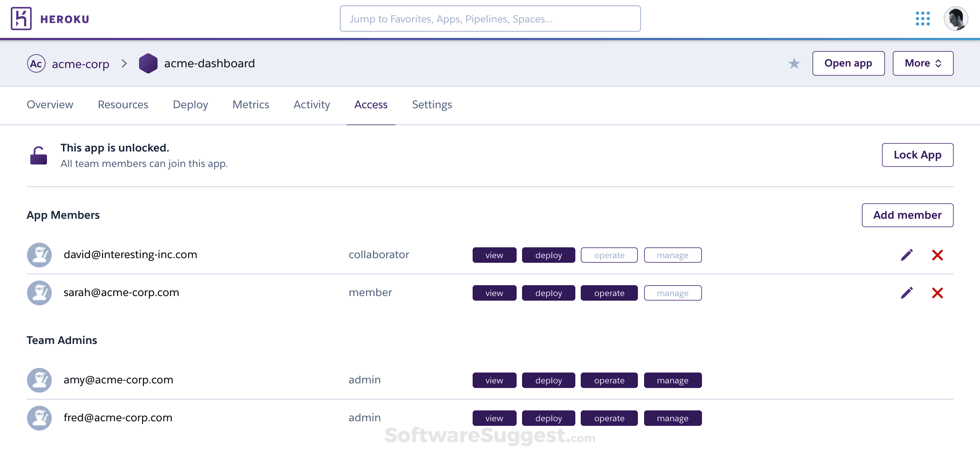Image resolution: width=980 pixels, height=473 pixels.
Task: Click the Add member button
Action: tap(907, 215)
